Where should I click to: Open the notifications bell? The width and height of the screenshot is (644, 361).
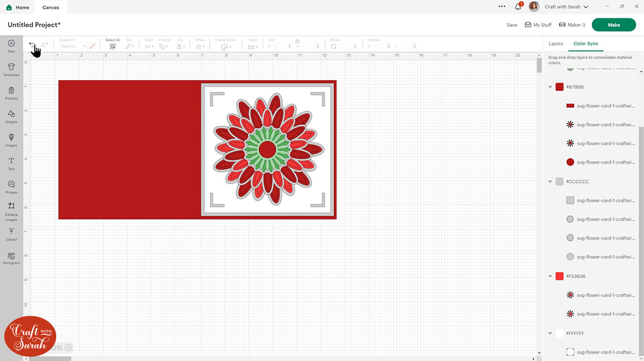click(x=518, y=6)
